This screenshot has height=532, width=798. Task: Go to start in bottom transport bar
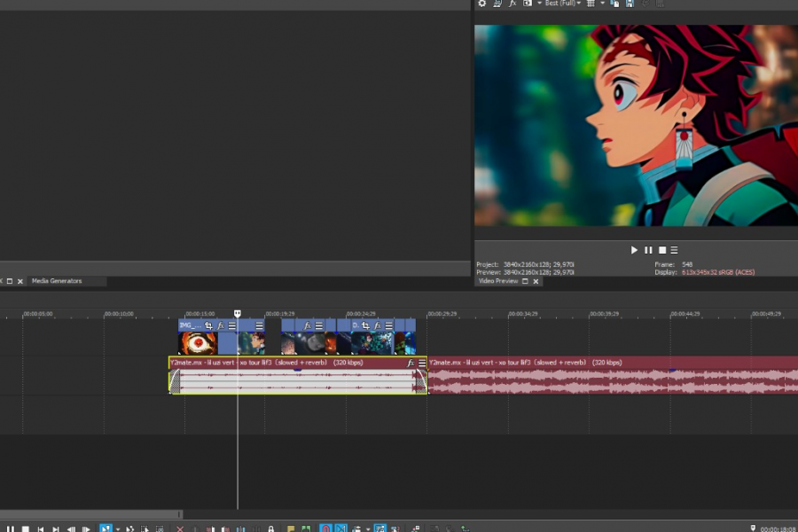[41, 529]
